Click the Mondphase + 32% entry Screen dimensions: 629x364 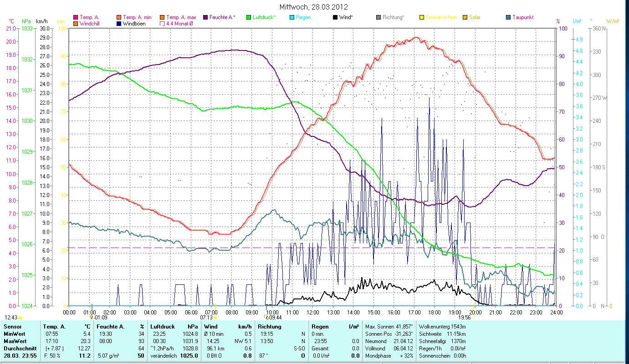click(x=389, y=355)
